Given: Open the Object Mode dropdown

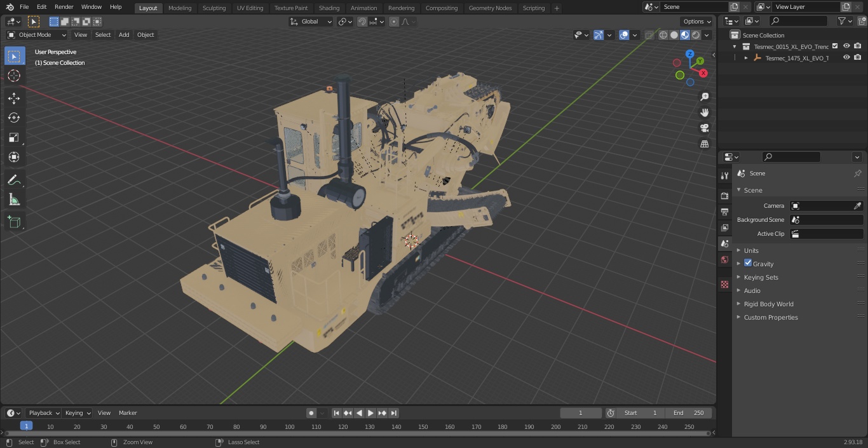Looking at the screenshot, I should click(x=37, y=35).
